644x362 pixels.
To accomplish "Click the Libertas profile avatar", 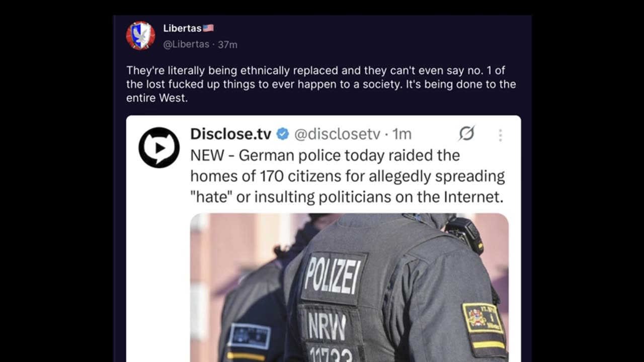I will tap(140, 35).
